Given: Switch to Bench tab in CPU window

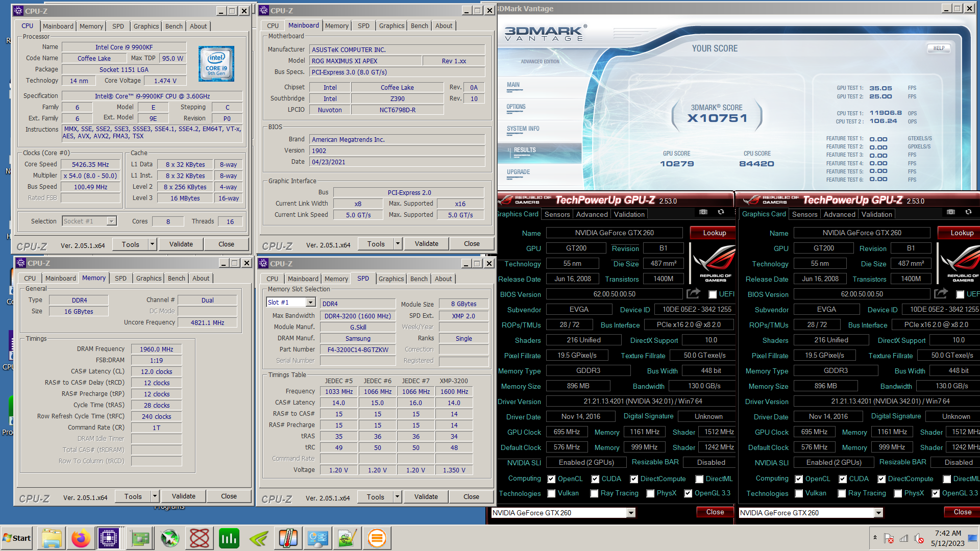Looking at the screenshot, I should click(x=174, y=26).
